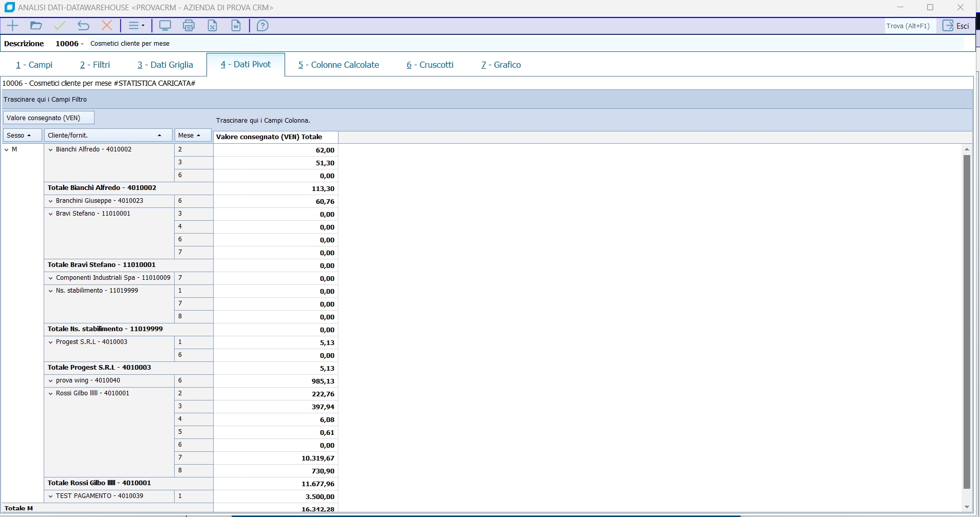Export data to Excel file icon
980x517 pixels.
point(212,26)
